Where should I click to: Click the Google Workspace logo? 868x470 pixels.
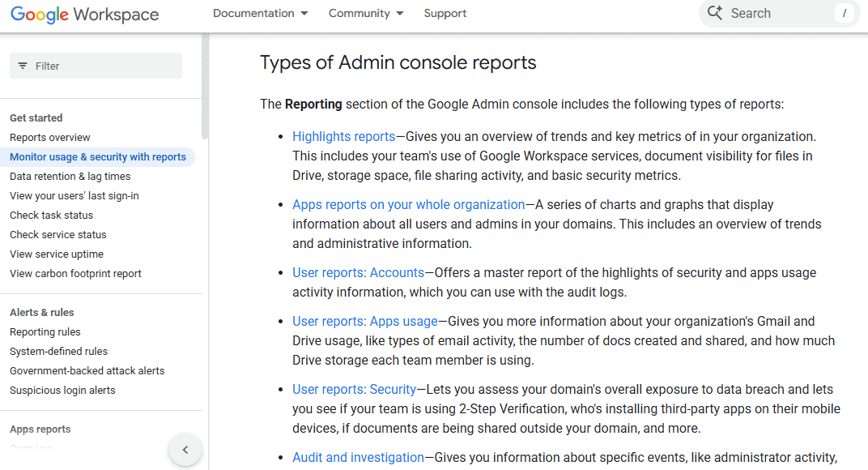coord(85,14)
